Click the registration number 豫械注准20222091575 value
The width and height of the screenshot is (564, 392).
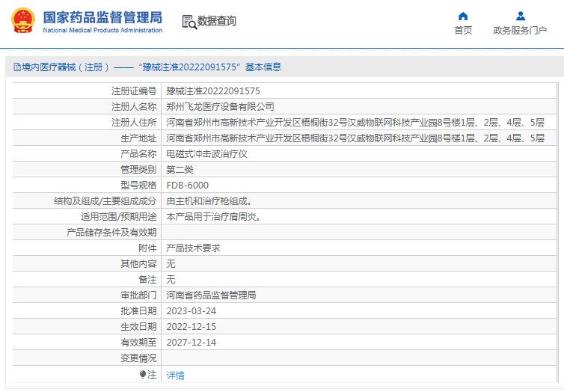point(213,91)
